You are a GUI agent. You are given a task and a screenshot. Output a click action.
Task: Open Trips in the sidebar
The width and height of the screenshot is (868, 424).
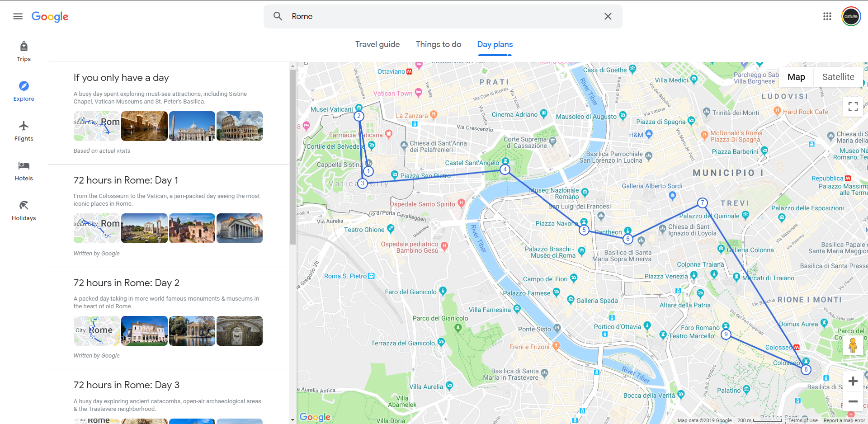click(24, 52)
